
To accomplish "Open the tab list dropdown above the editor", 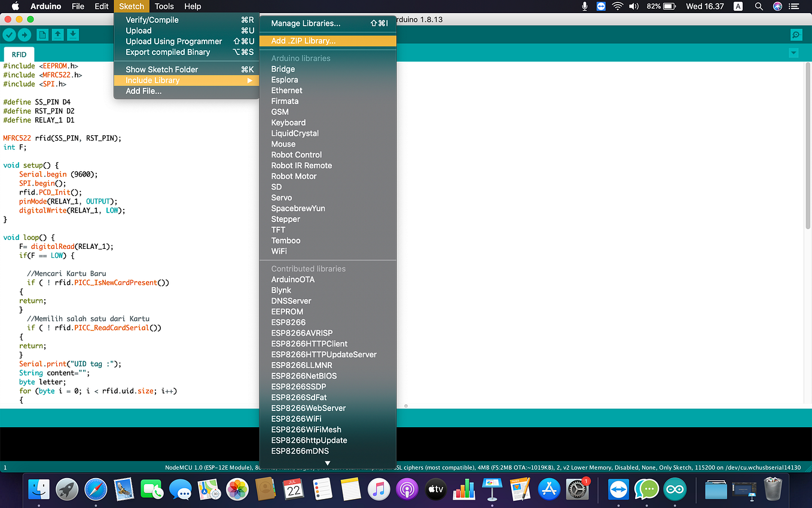I will pyautogui.click(x=793, y=53).
